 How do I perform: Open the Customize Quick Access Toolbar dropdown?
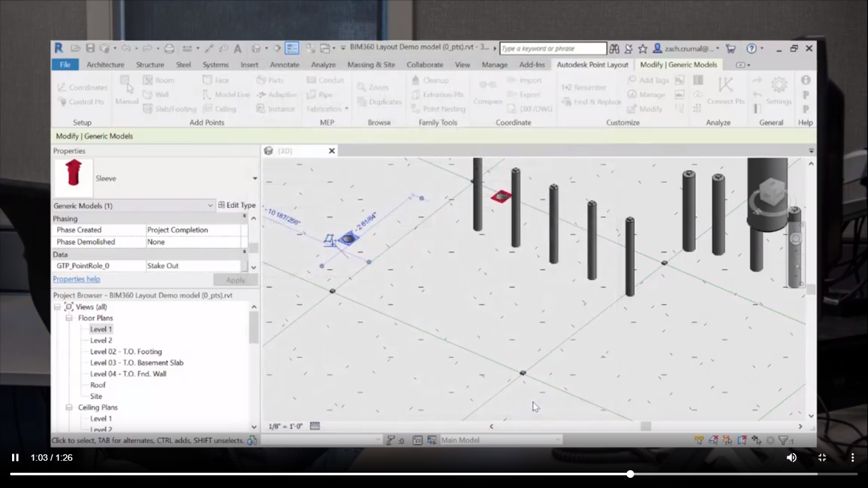[342, 48]
